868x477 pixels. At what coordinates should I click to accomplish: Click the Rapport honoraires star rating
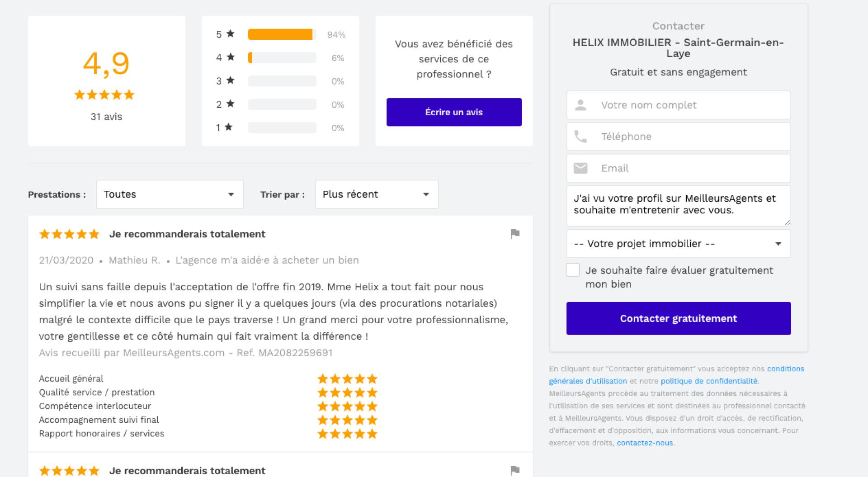click(x=347, y=434)
